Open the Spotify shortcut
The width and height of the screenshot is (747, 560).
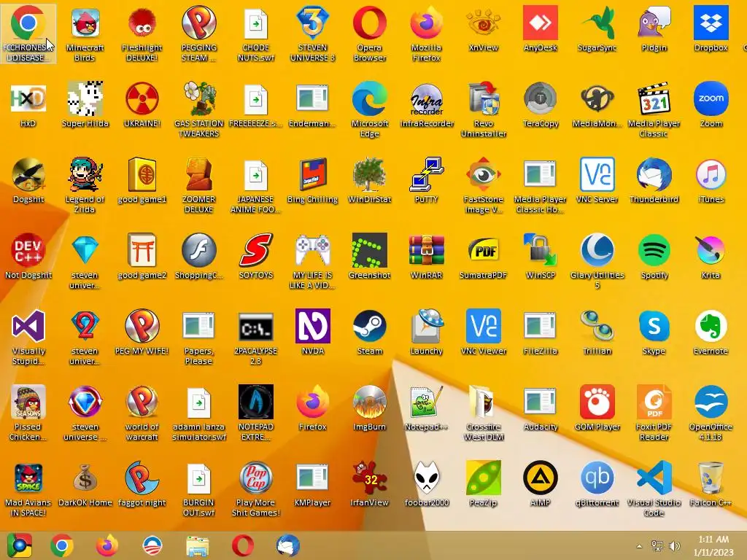[654, 250]
